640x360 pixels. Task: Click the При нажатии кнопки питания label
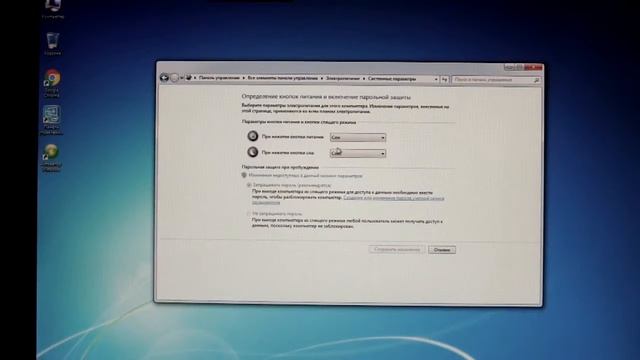(293, 137)
